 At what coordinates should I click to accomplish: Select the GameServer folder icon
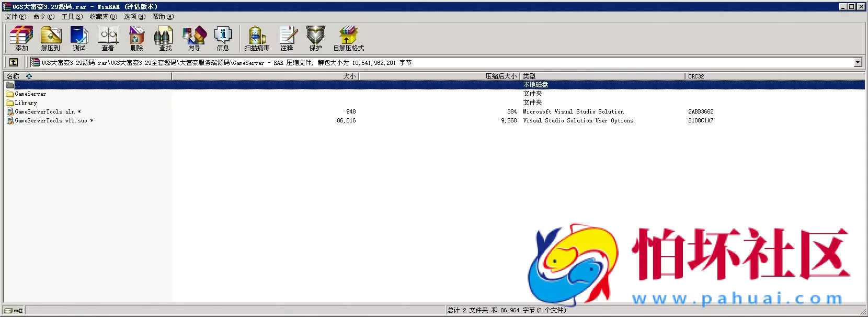point(10,94)
